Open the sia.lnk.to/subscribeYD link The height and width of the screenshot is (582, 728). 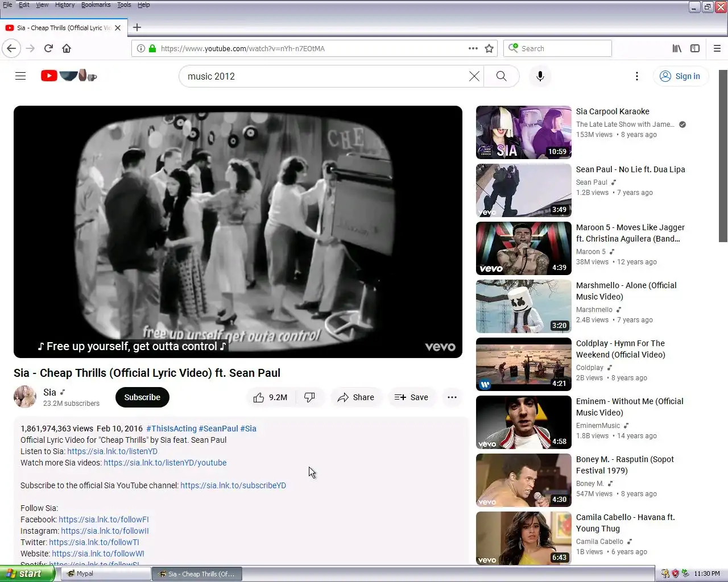click(x=233, y=485)
